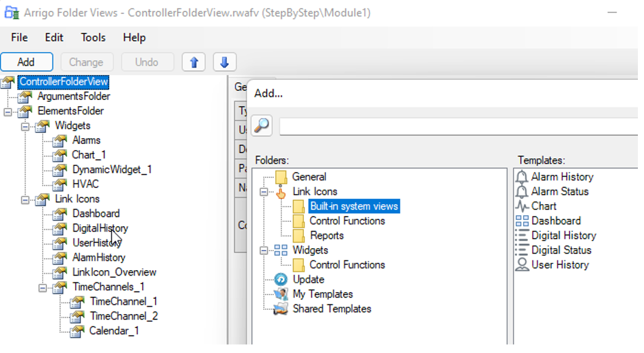Open the Help menu
The image size is (644, 353).
(134, 38)
